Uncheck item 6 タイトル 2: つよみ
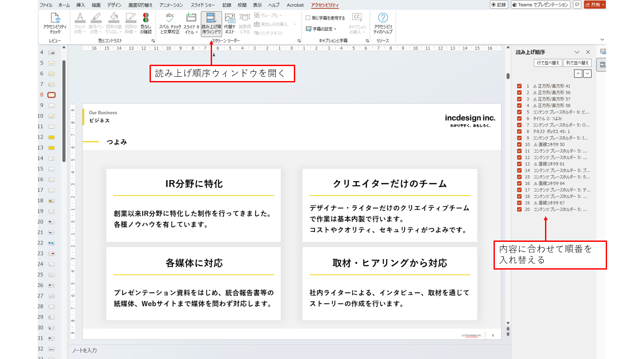 [520, 118]
